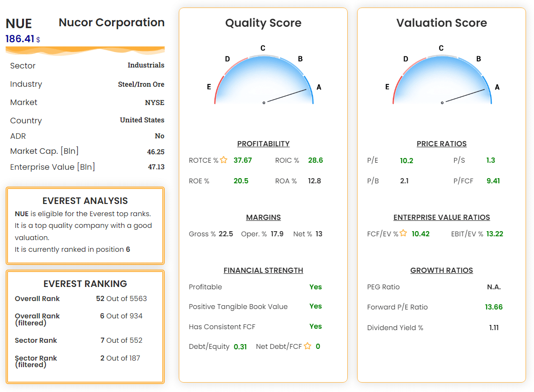Click the star icon beside ROTCE %
534x392 pixels.
(223, 160)
